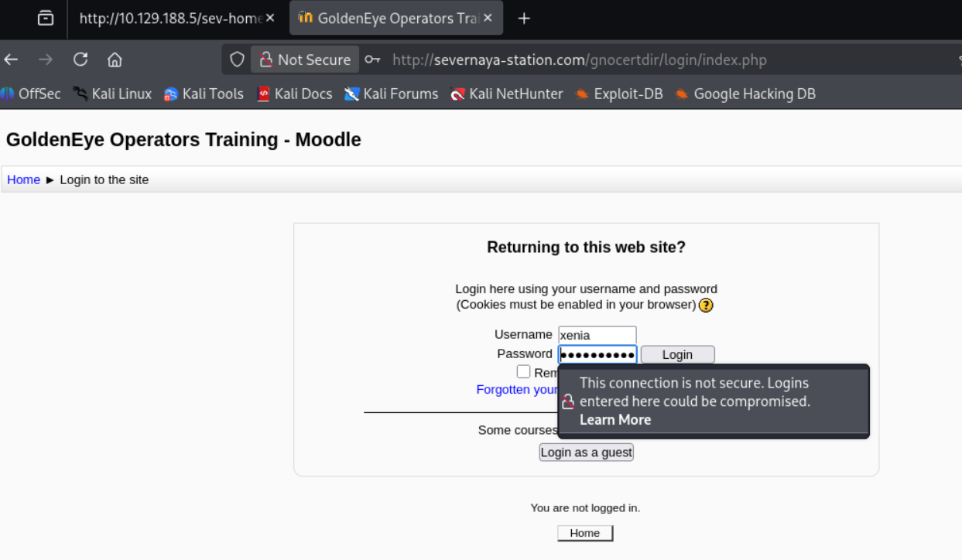Viewport: 962px width, 560px height.
Task: Select the GoldenEye Operators Training tab
Action: [x=396, y=18]
